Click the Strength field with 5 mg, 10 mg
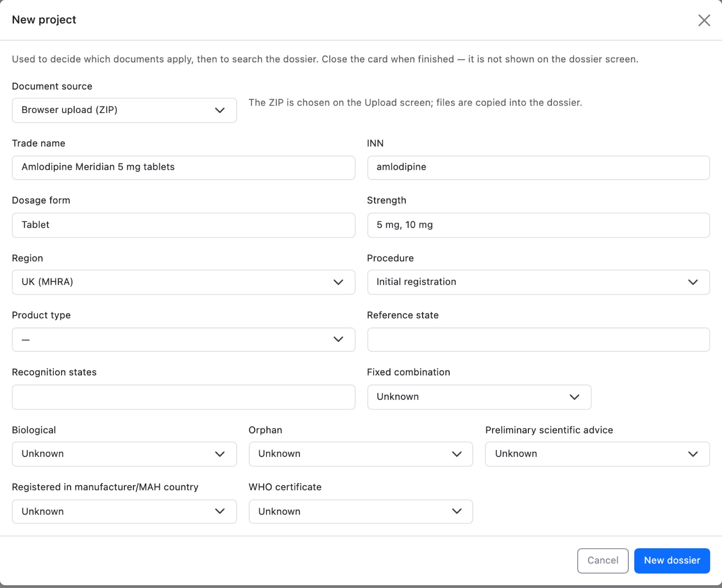This screenshot has width=722, height=588. pyautogui.click(x=538, y=225)
